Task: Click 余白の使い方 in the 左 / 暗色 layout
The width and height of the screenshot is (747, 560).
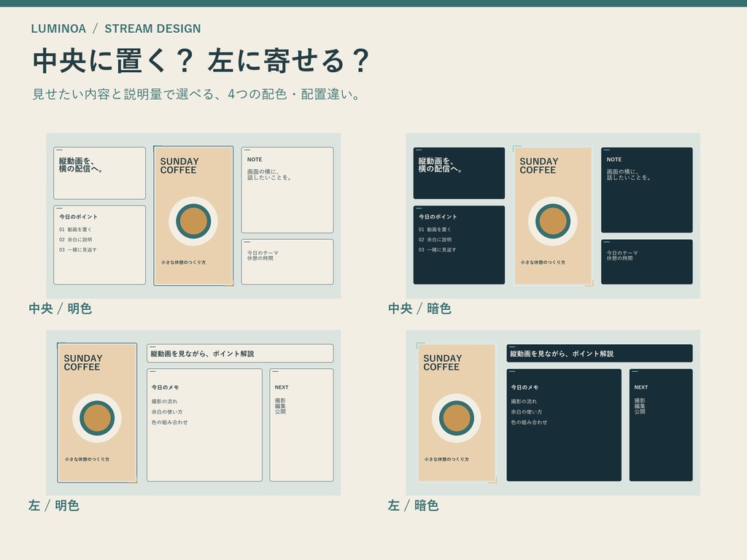Action: pyautogui.click(x=527, y=412)
